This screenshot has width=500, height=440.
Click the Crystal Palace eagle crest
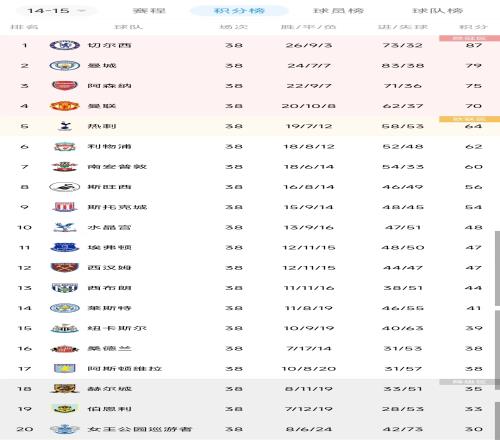(65, 227)
